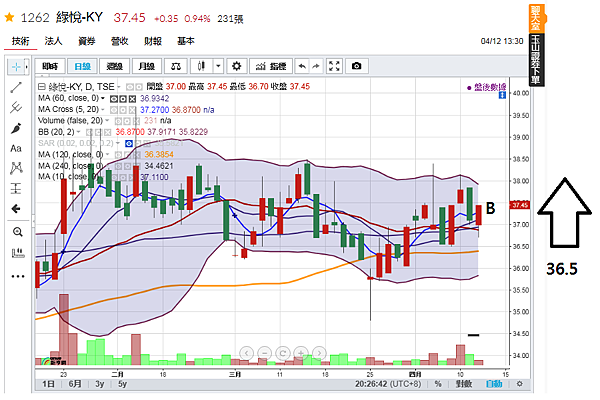Screen dimensions: 600x400
Task: Toggle visibility eye for MA 240
Action: click(x=118, y=167)
